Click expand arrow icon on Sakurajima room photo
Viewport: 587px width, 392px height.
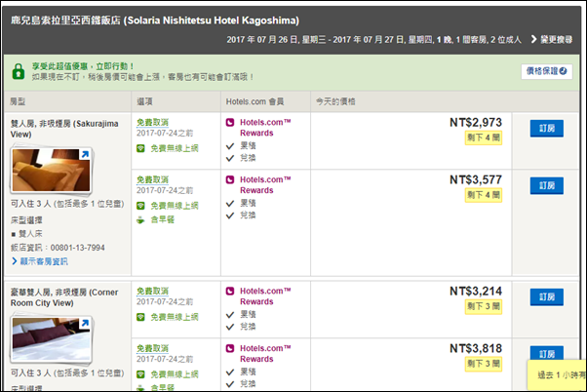pos(85,154)
